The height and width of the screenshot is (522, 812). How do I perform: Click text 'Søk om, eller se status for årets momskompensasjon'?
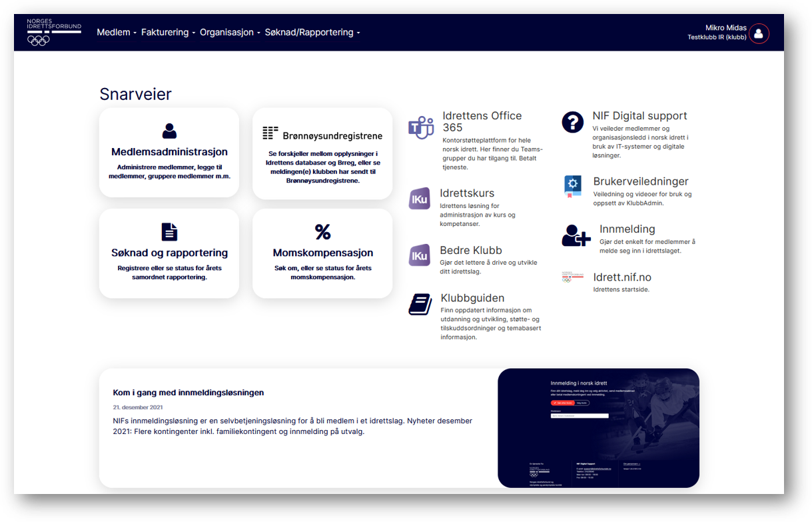click(322, 273)
